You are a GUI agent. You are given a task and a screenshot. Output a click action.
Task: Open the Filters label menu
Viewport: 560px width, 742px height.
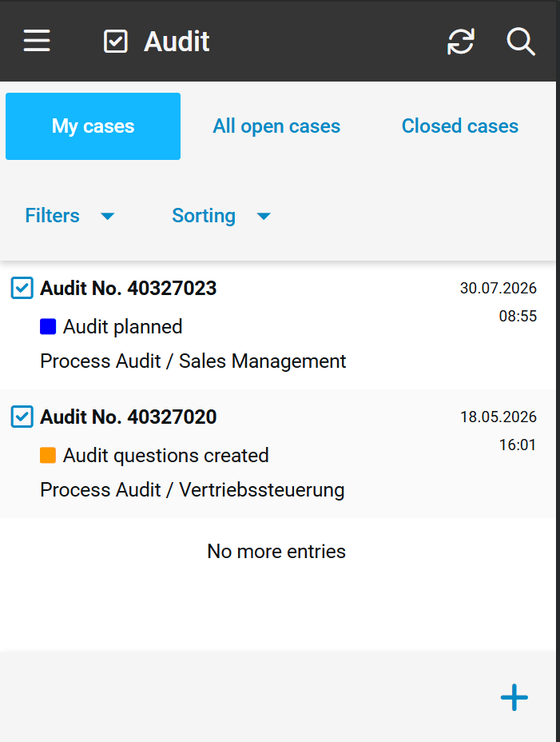53,216
